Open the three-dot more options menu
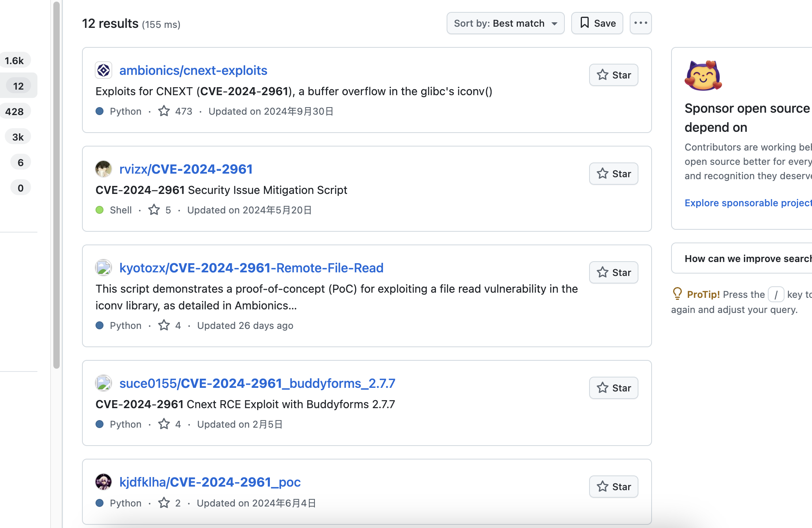Screen dimensions: 812x528 coord(641,23)
